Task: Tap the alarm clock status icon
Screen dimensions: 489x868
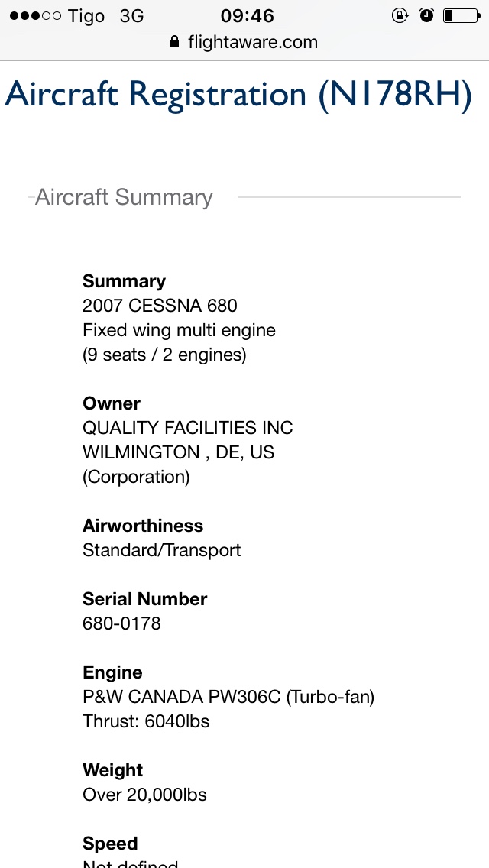Action: [x=426, y=15]
